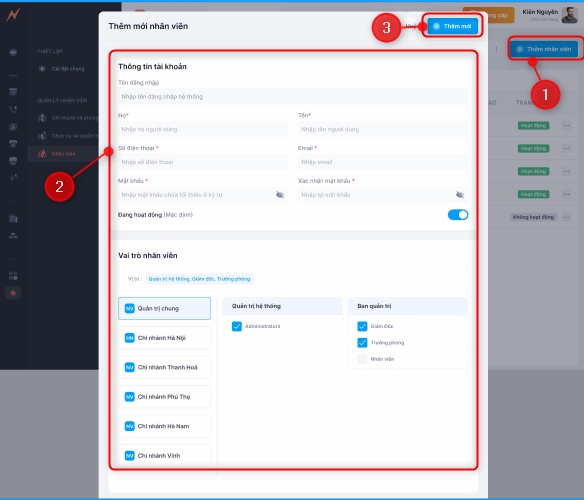Open the storefront icon in sidebar

(13, 161)
